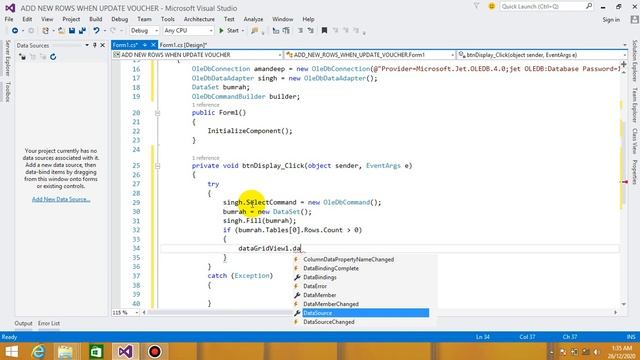
Task: Click the Sign in link
Action: click(611, 20)
